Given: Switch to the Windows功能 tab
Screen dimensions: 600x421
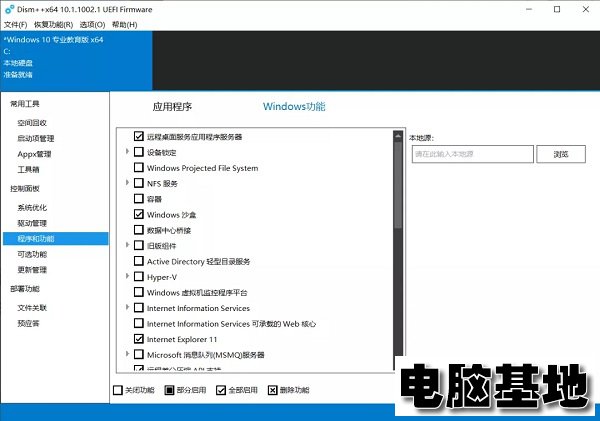Looking at the screenshot, I should click(x=294, y=106).
